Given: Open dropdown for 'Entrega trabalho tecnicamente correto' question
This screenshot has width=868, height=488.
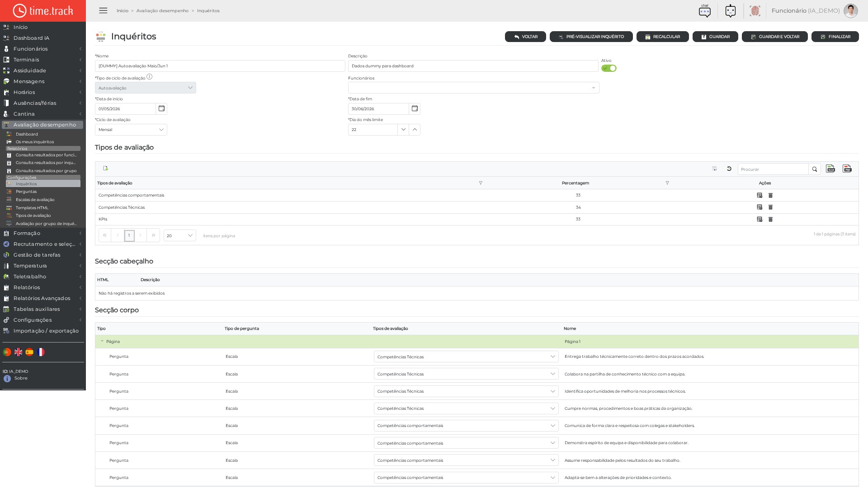Looking at the screenshot, I should pyautogui.click(x=466, y=357).
